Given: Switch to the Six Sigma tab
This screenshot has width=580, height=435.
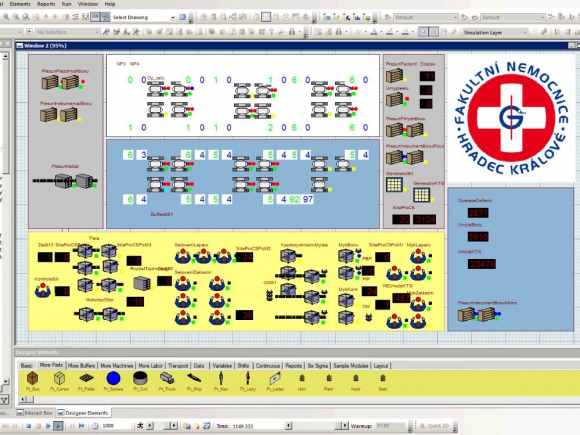Looking at the screenshot, I should [318, 365].
